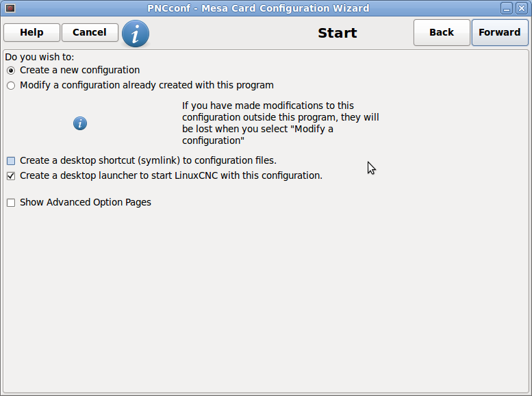The height and width of the screenshot is (396, 532).
Task: Close the PNCconf wizard window
Action: pyautogui.click(x=522, y=8)
